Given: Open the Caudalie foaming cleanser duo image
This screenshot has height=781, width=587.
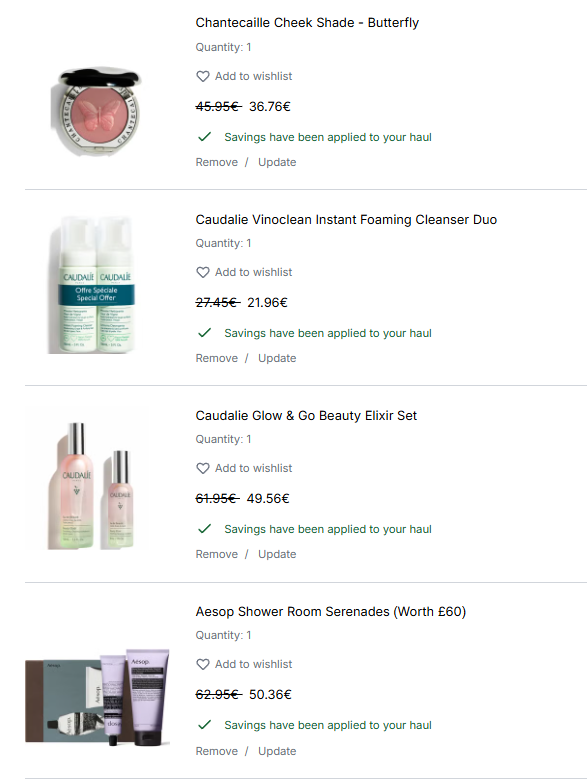Looking at the screenshot, I should coord(92,285).
